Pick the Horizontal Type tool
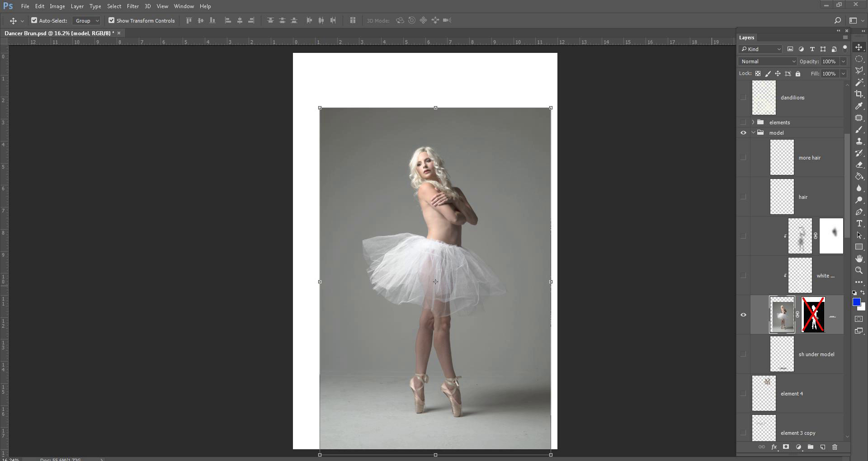 (859, 224)
